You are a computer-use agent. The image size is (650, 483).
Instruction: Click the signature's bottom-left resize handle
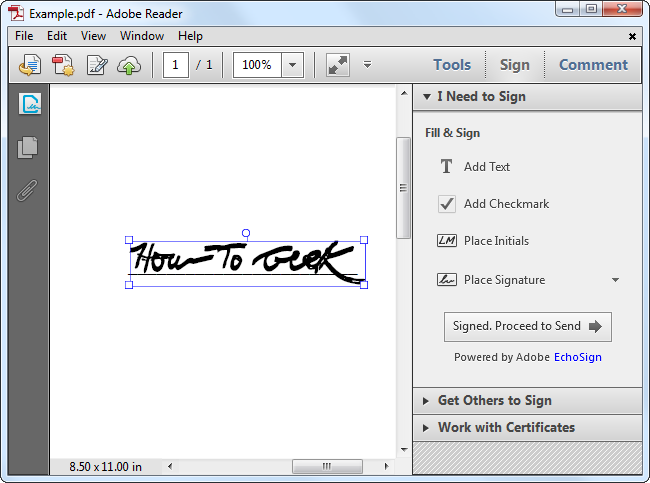pos(129,285)
